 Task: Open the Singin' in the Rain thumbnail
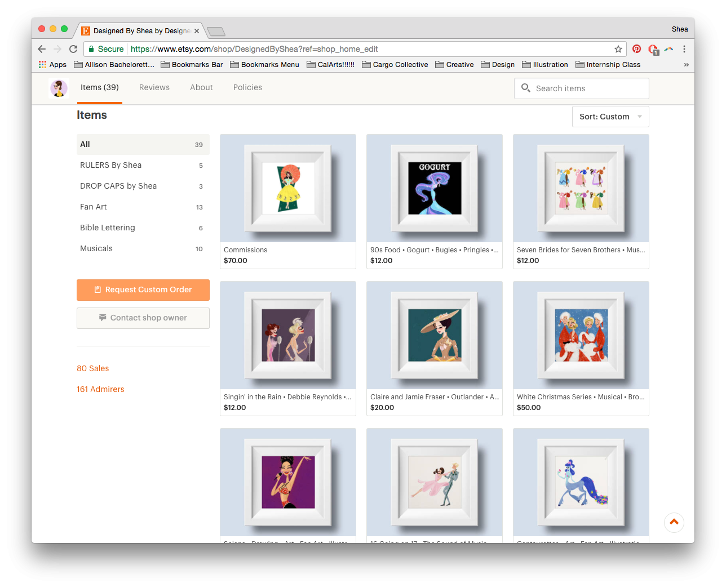(288, 335)
